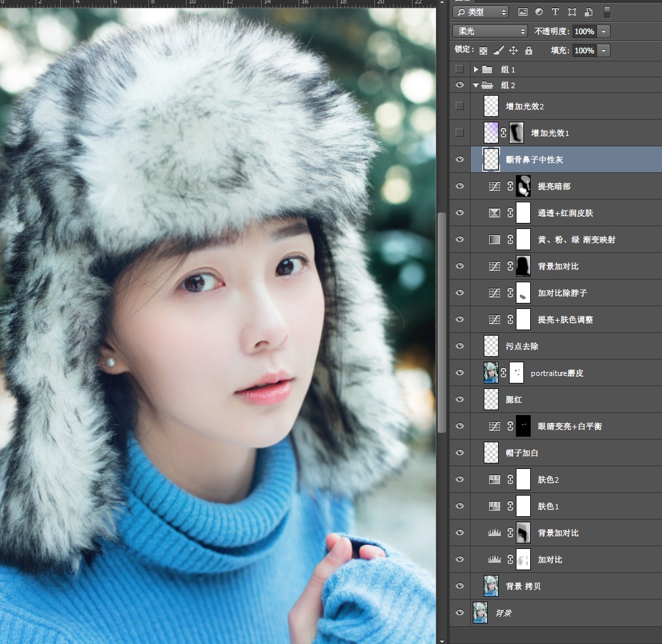Click the folder icon of 组 1

[x=488, y=69]
